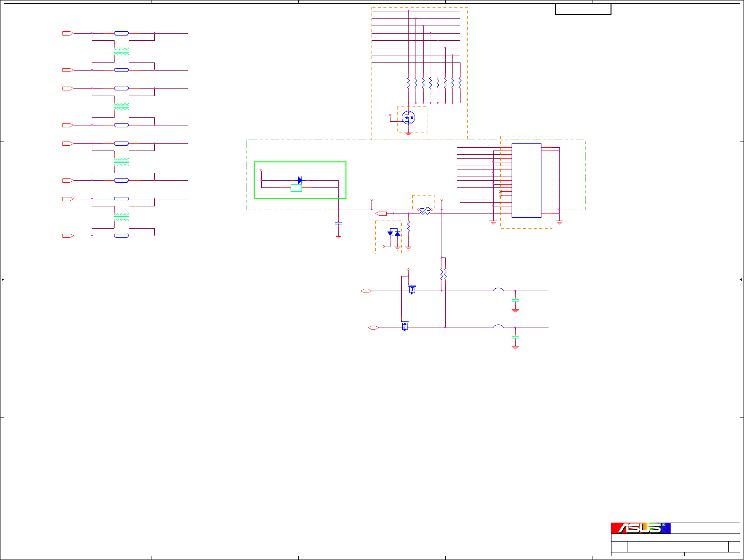Click the ASUS logo in title block

[x=641, y=528]
